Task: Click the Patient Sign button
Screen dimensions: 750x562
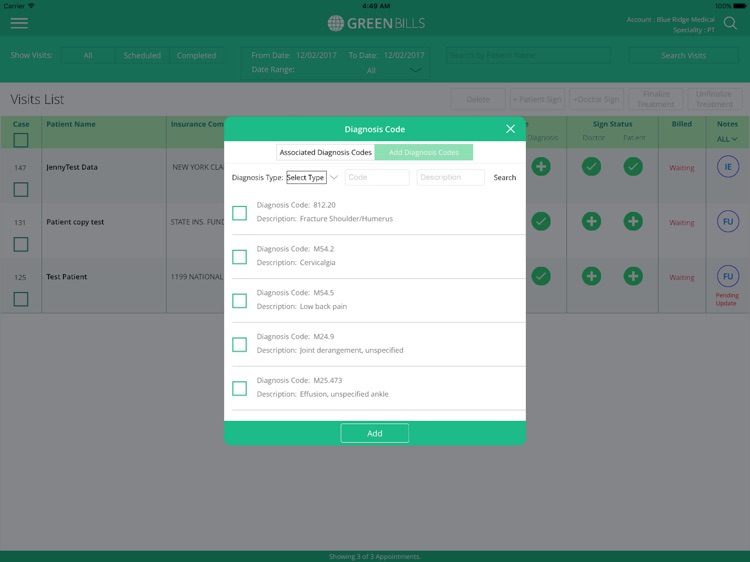Action: coord(537,99)
